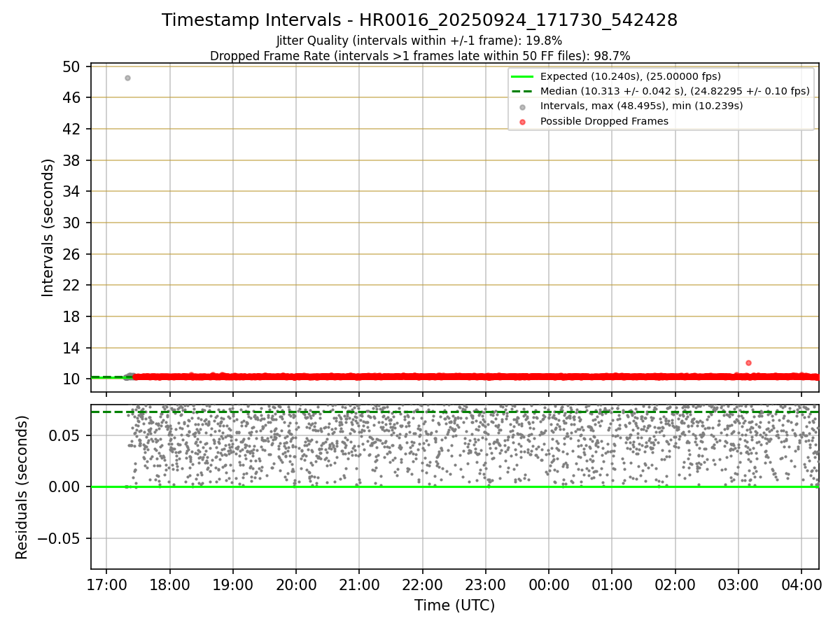Click the red dropped-frame point near 03:10
The width and height of the screenshot is (840, 630).
[x=748, y=363]
